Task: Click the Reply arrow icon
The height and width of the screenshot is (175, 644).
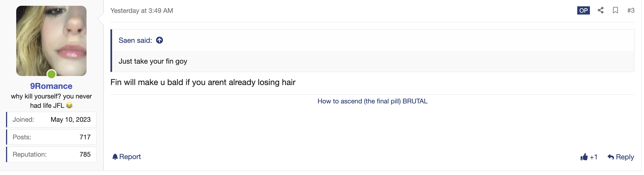Action: click(610, 157)
